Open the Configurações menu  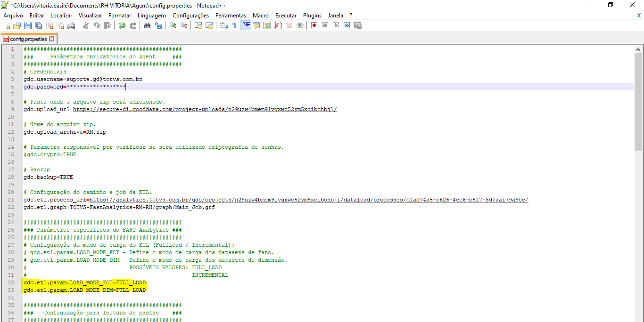point(190,16)
